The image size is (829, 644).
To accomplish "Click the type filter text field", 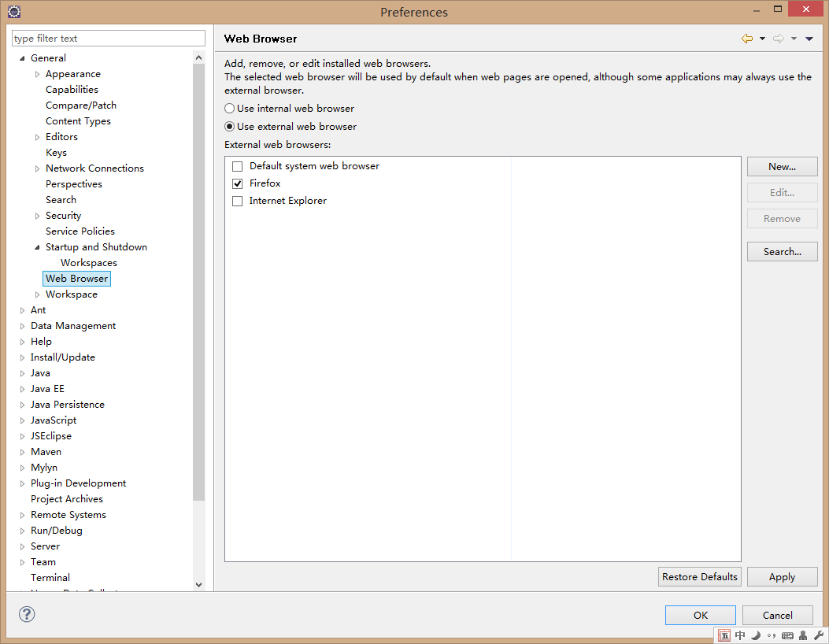I will 109,39.
